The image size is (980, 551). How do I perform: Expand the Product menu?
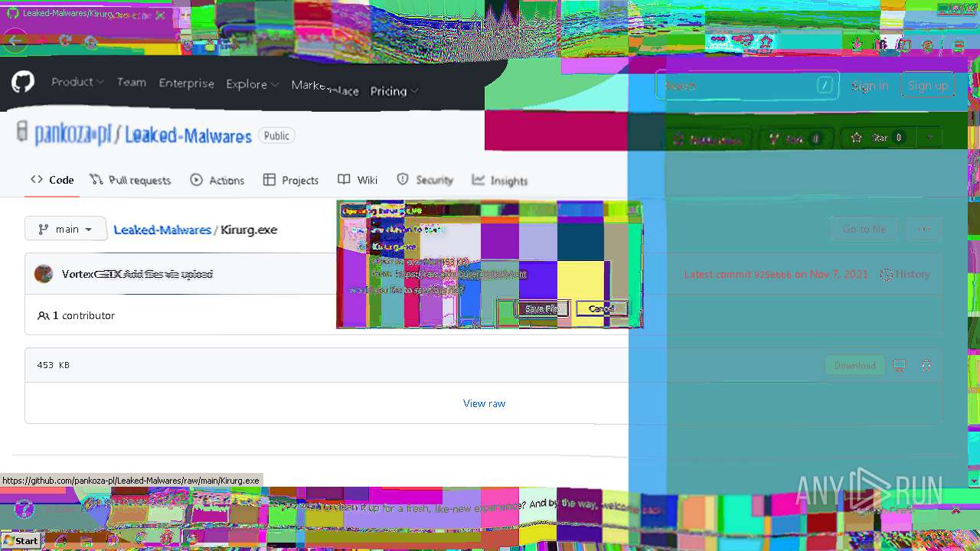click(77, 82)
